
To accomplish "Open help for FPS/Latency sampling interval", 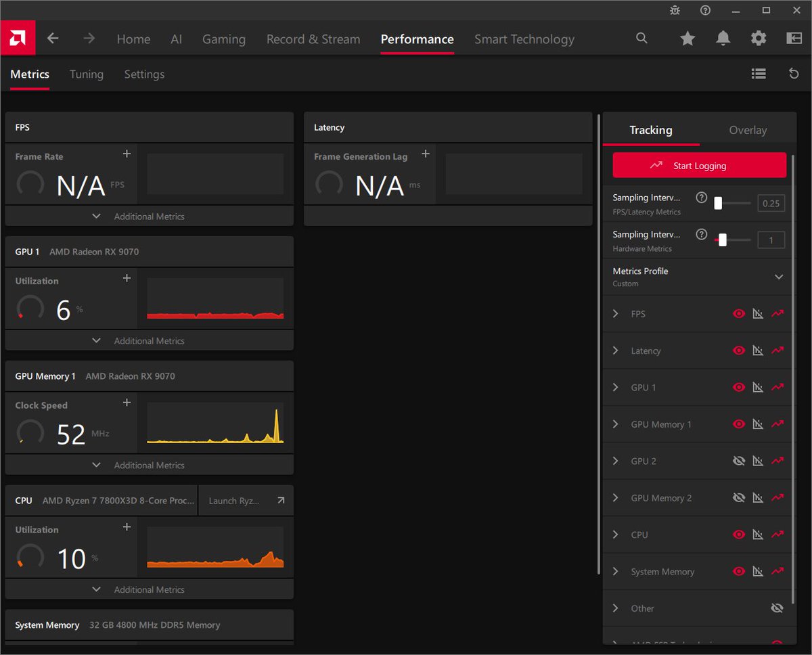I will 702,198.
